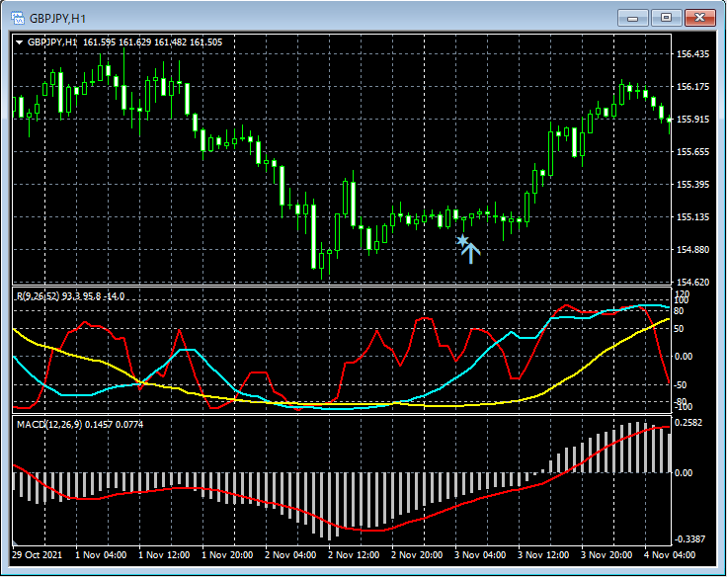Screen dimensions: 728x578
Task: Click the blue up-arrow signal marker
Action: coord(471,253)
